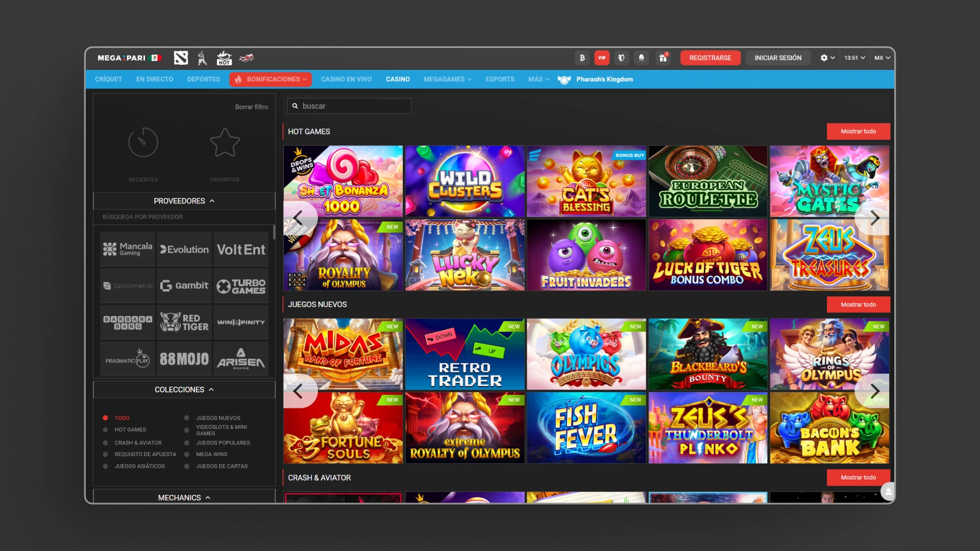Viewport: 980px width, 551px height.
Task: Select Arisen Gaming provider logo
Action: 241,359
